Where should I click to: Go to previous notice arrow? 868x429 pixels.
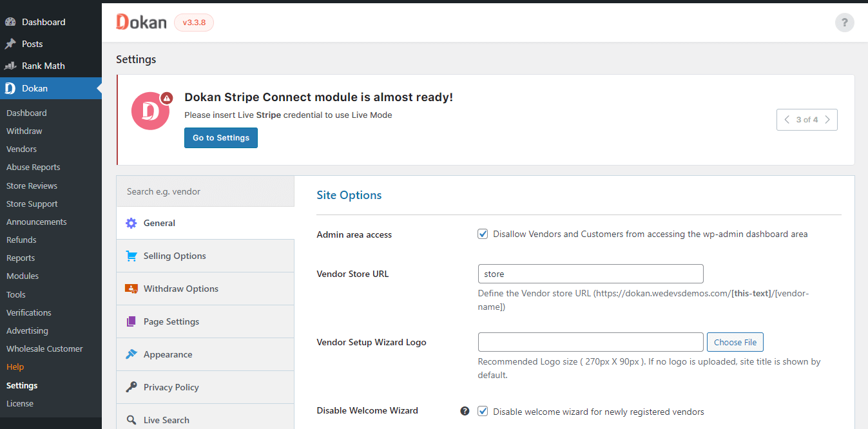pos(786,120)
